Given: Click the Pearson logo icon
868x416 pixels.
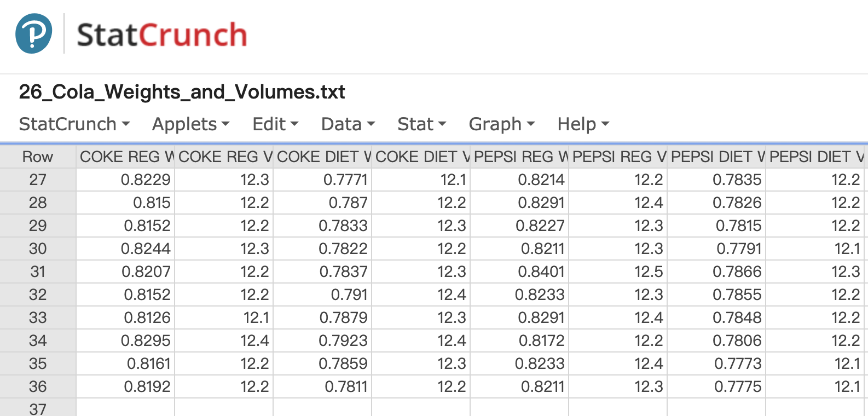Looking at the screenshot, I should coord(34,34).
